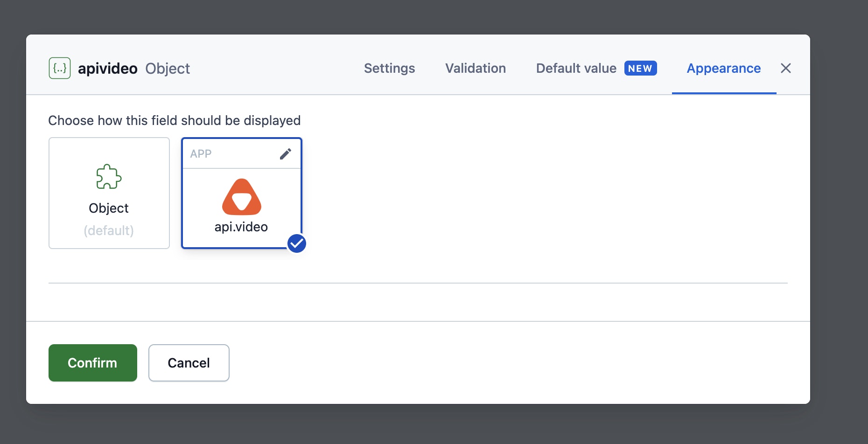Click the pencil edit icon on APP card

(286, 154)
